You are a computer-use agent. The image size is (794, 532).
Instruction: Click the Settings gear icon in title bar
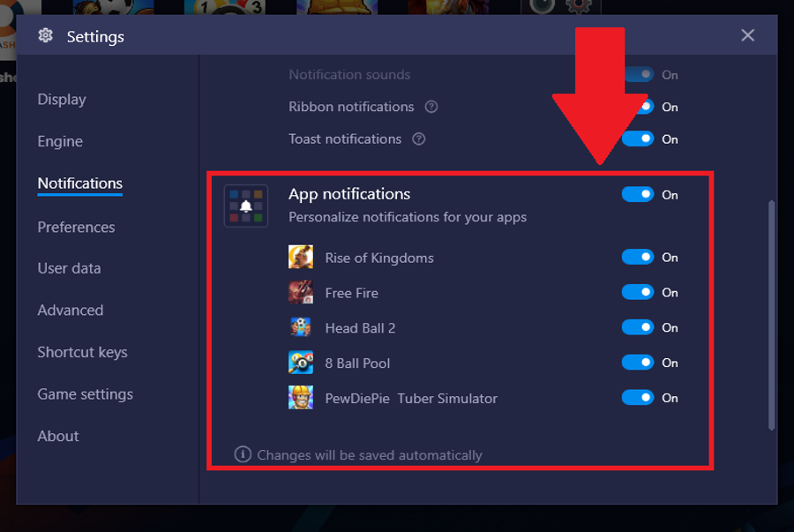46,35
